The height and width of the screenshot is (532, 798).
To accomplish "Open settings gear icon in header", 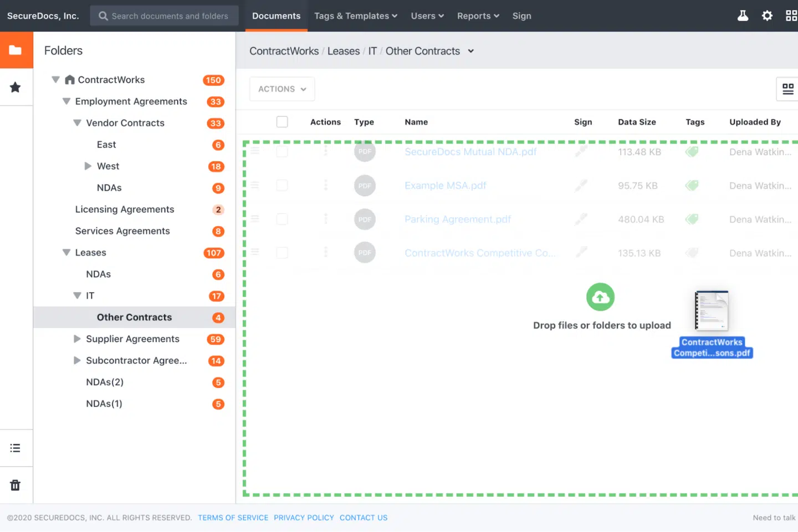I will (767, 16).
